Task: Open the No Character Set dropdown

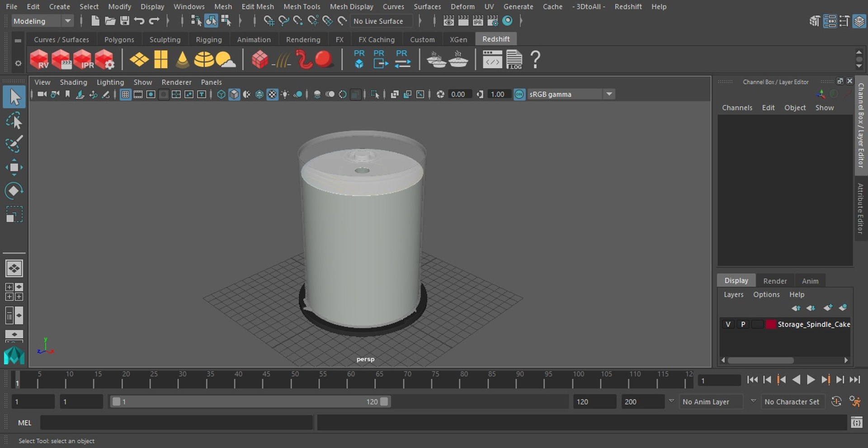Action: click(793, 401)
